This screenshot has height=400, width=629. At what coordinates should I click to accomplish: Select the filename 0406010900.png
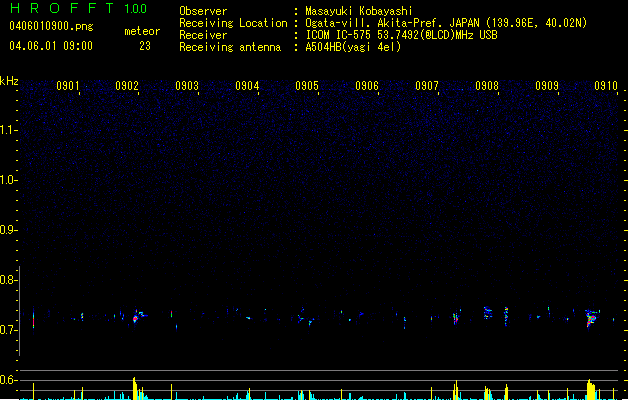(x=51, y=26)
